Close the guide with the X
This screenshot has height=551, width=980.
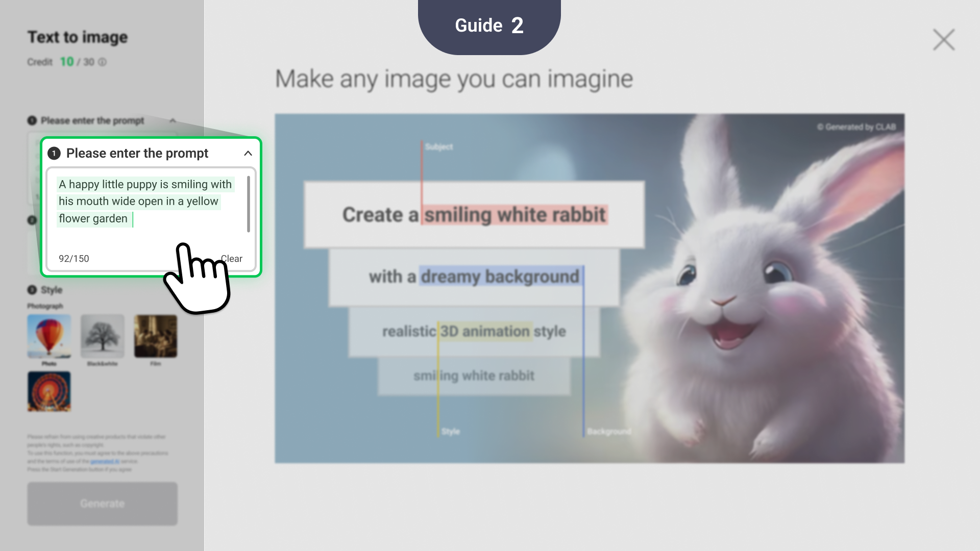pyautogui.click(x=944, y=40)
